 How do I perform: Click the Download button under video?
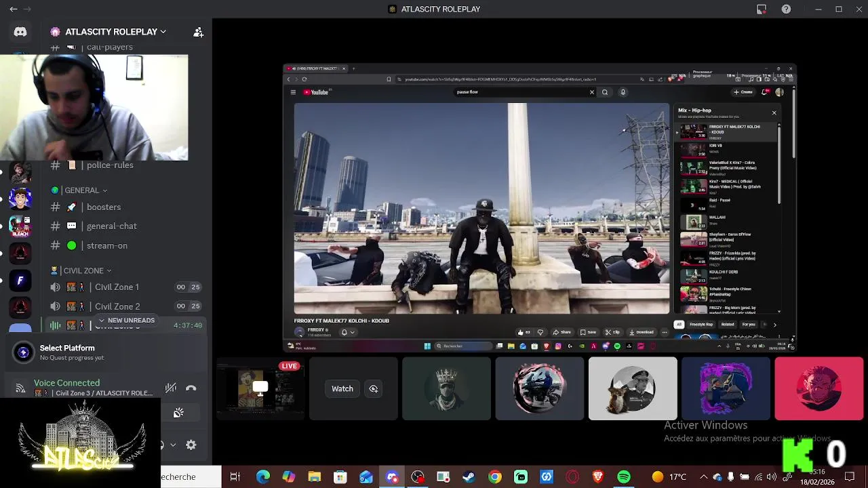tap(642, 332)
